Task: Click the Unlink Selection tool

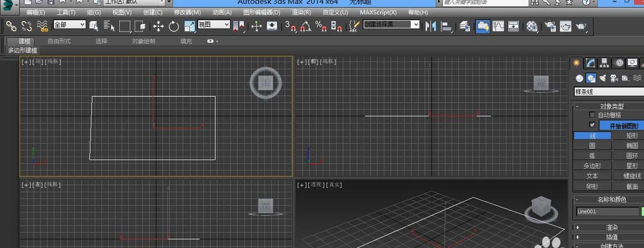Action: (26, 26)
